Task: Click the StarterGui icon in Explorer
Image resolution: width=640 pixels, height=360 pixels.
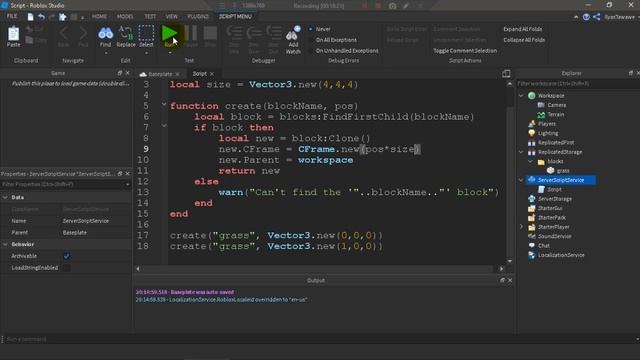Action: (531, 208)
